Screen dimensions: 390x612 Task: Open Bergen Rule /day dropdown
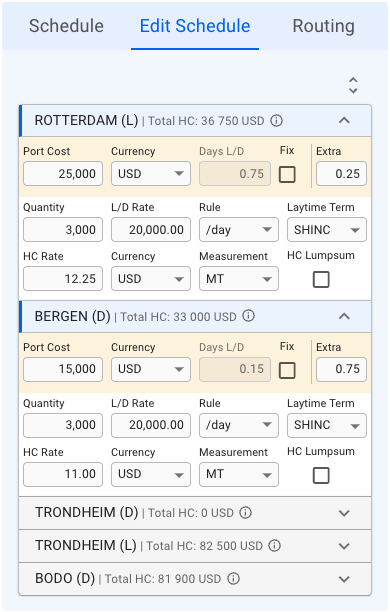239,425
